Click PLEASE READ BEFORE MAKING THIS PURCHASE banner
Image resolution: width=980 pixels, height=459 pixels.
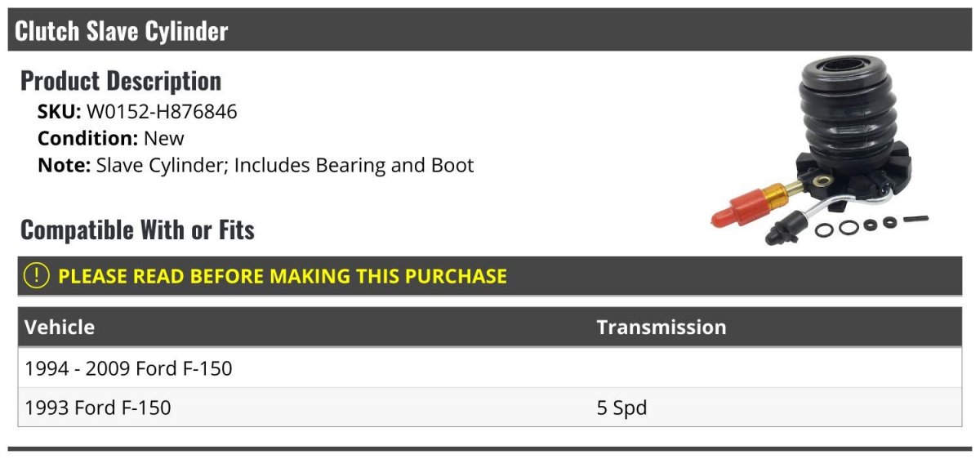tap(490, 276)
